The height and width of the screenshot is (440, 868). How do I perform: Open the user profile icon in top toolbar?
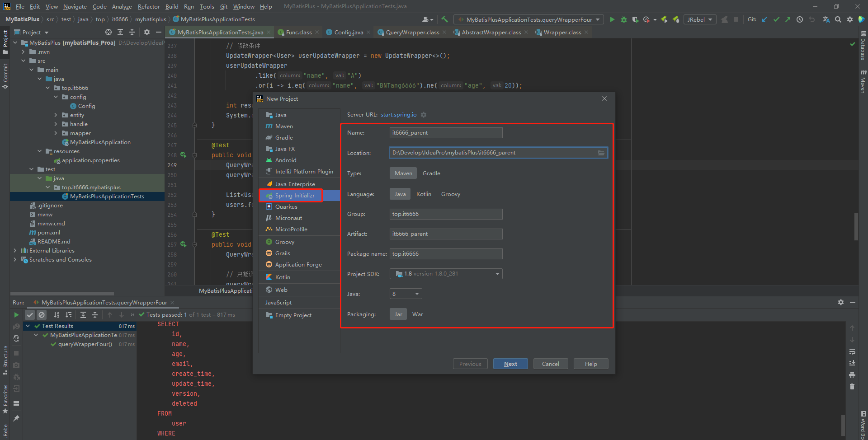(427, 19)
